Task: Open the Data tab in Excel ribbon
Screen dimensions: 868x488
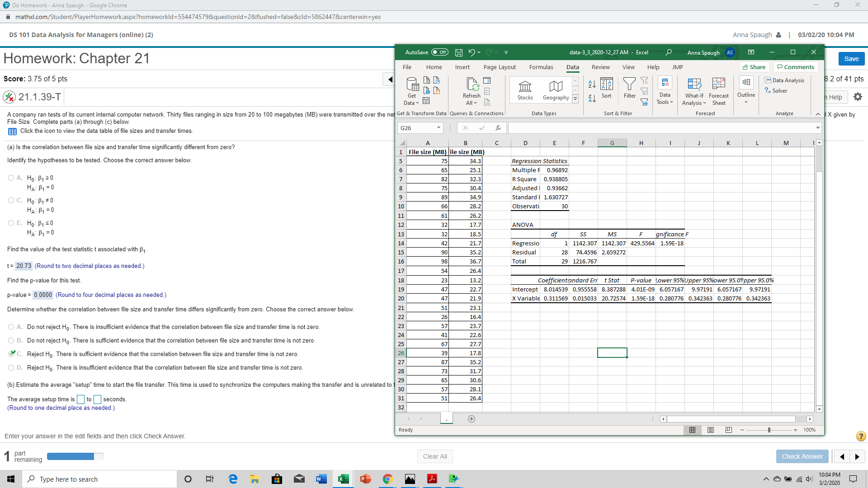Action: pyautogui.click(x=572, y=67)
